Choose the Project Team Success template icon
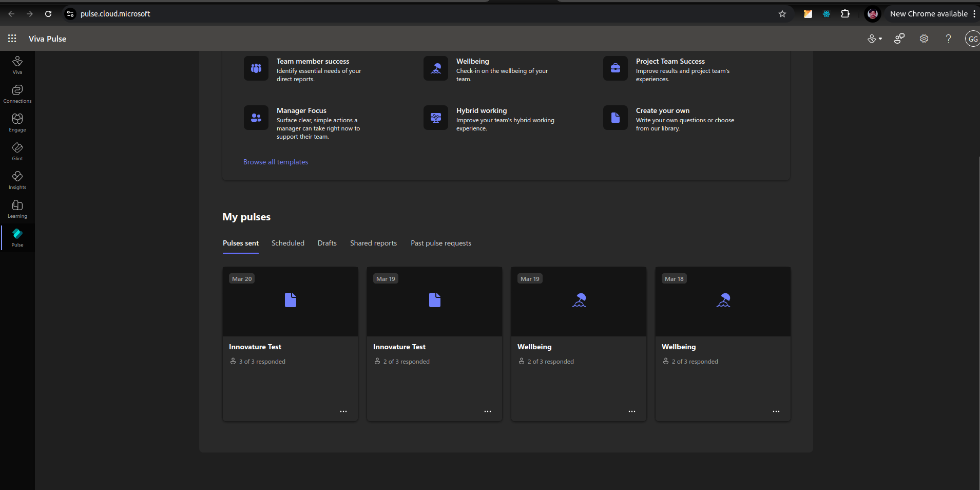 (x=616, y=68)
